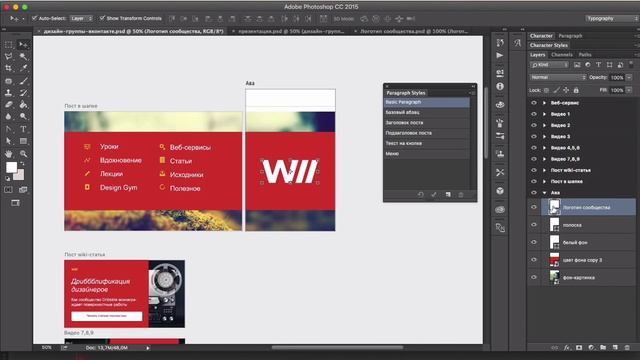Switch to презентация.psd document tab
This screenshot has height=360, width=640.
tap(291, 31)
